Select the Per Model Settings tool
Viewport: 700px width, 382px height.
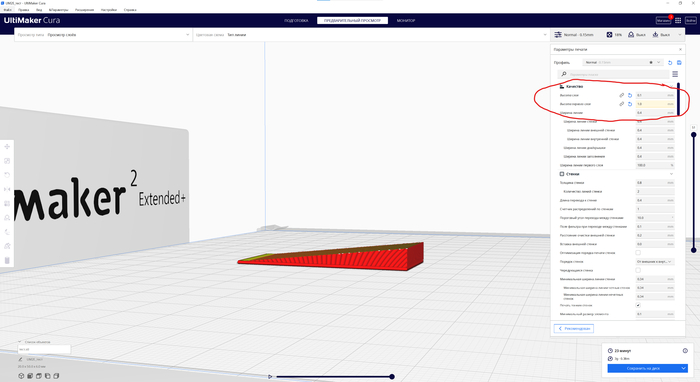tap(7, 203)
